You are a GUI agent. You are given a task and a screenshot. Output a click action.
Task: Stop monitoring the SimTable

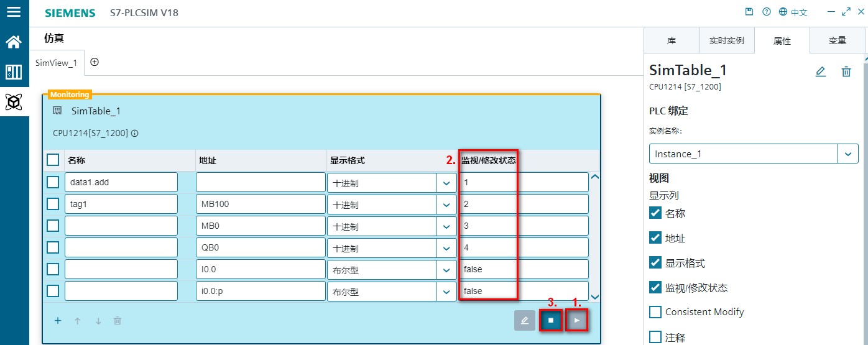pyautogui.click(x=551, y=321)
